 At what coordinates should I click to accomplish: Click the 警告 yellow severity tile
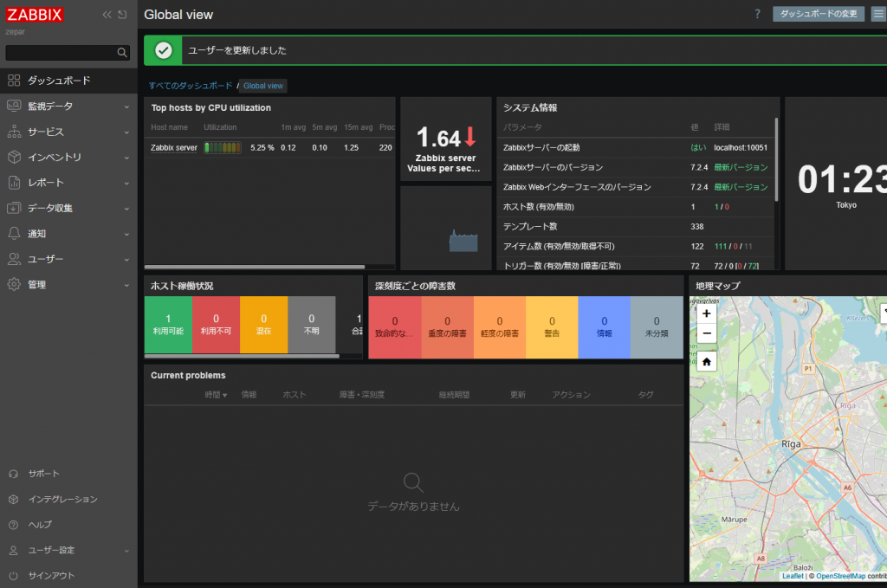point(552,327)
